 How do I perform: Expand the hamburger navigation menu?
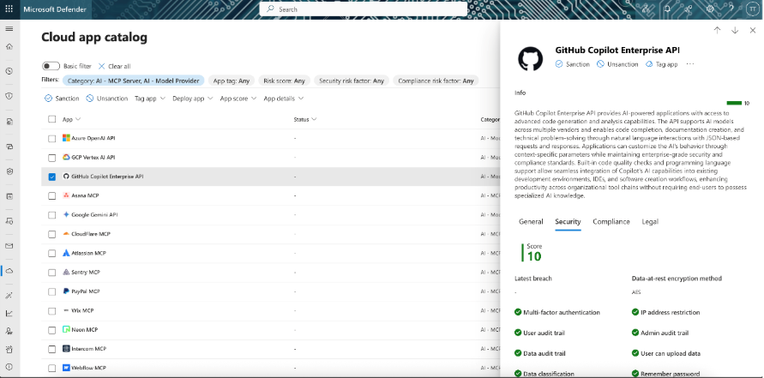[9, 29]
